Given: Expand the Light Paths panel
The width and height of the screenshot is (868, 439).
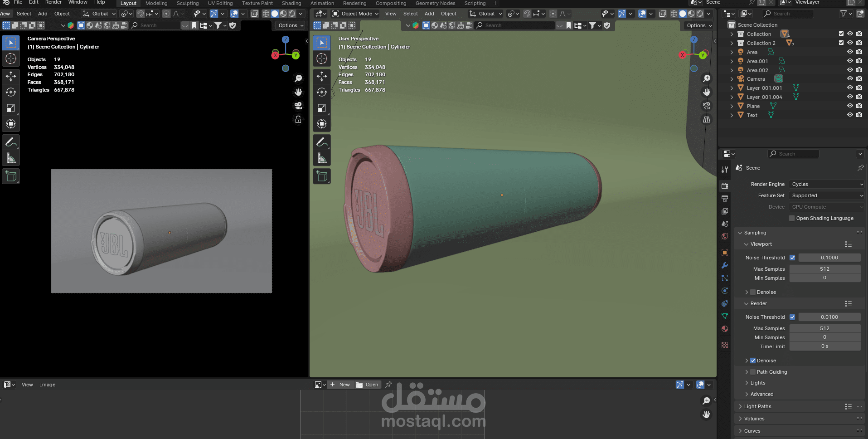Looking at the screenshot, I should [757, 406].
